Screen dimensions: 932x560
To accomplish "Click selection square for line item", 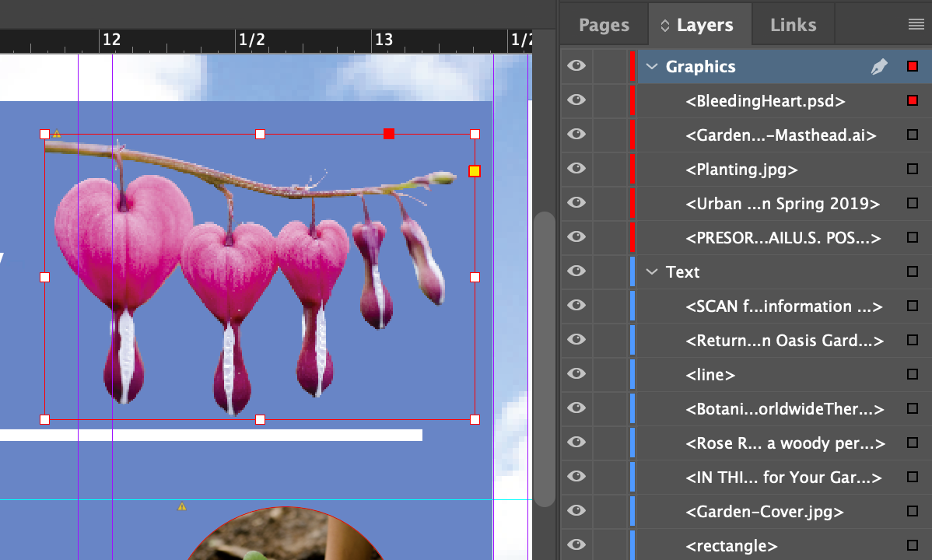I will click(x=913, y=375).
